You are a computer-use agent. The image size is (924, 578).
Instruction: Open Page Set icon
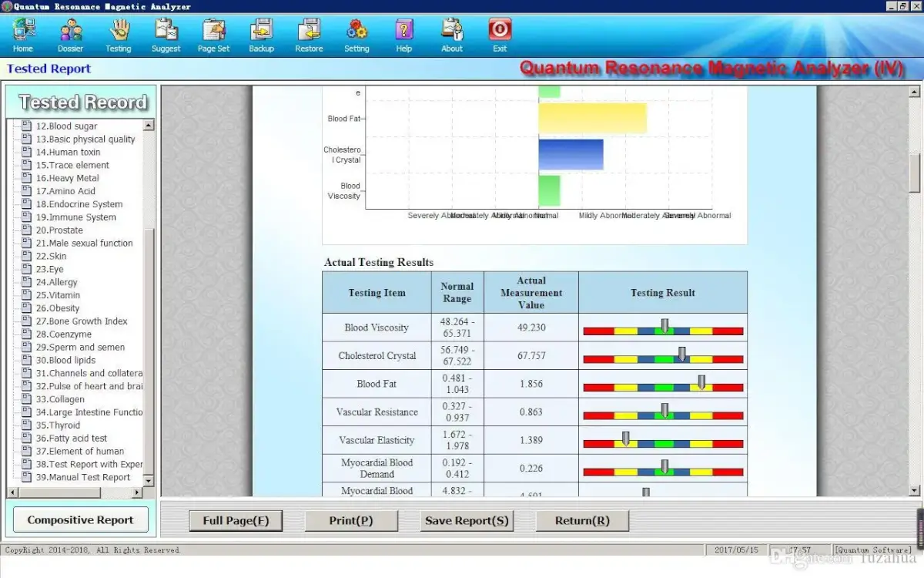(x=213, y=31)
